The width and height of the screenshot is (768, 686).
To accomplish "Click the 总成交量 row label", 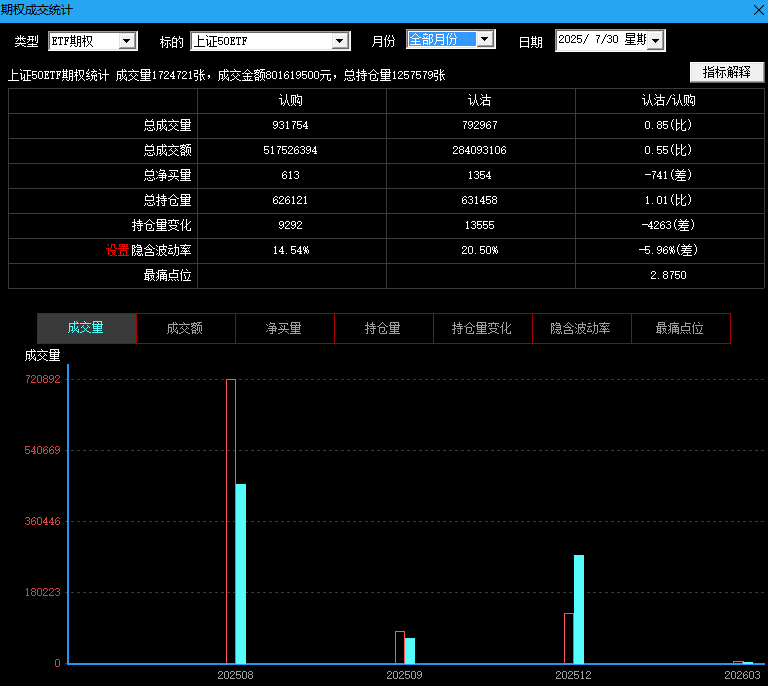I will (x=167, y=126).
